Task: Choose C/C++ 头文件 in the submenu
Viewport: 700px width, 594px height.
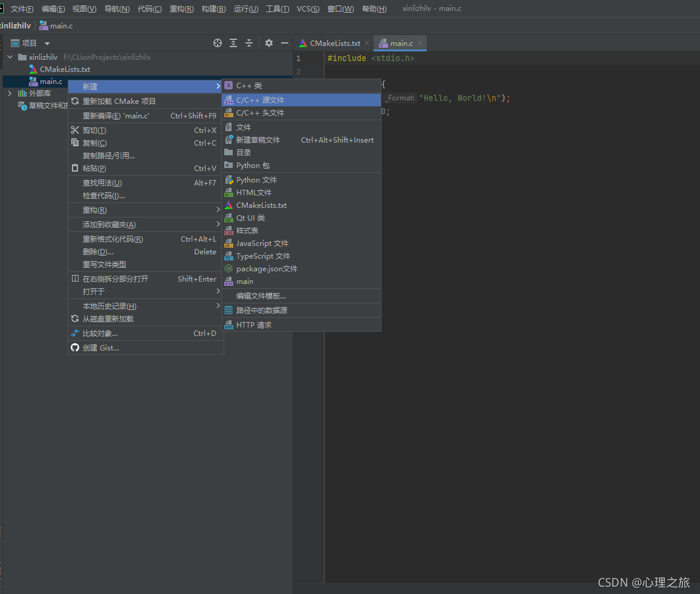Action: [x=302, y=113]
